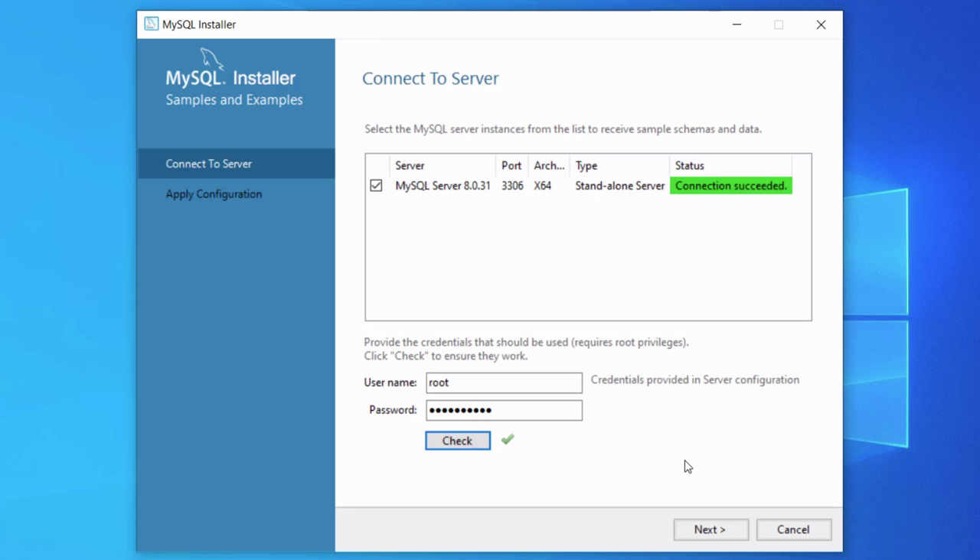Click the Arch column header
Screen dimensions: 980x560
(x=549, y=165)
